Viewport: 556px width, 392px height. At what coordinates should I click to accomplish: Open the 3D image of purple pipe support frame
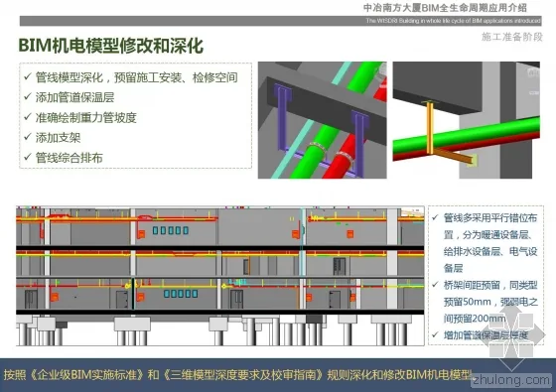click(x=323, y=120)
